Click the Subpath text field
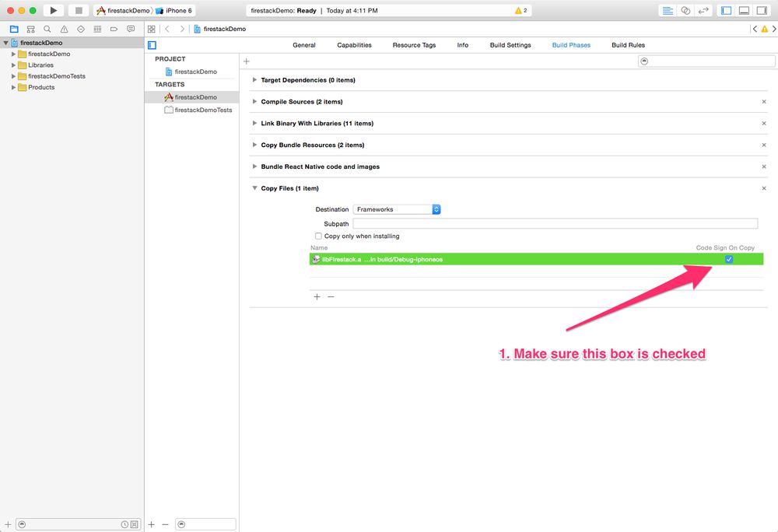The height and width of the screenshot is (532, 778). [555, 223]
